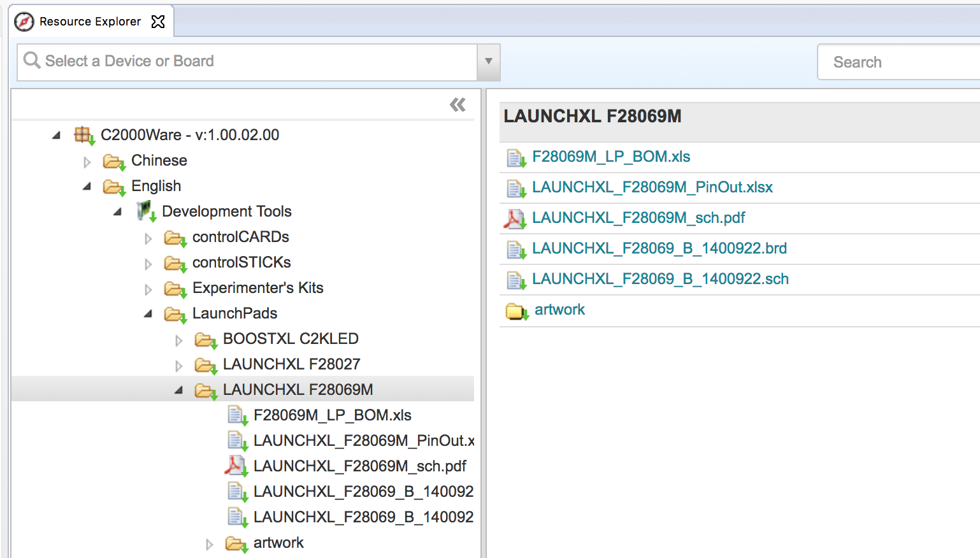Click the BOOSTXL C2KLED folder icon

click(206, 340)
